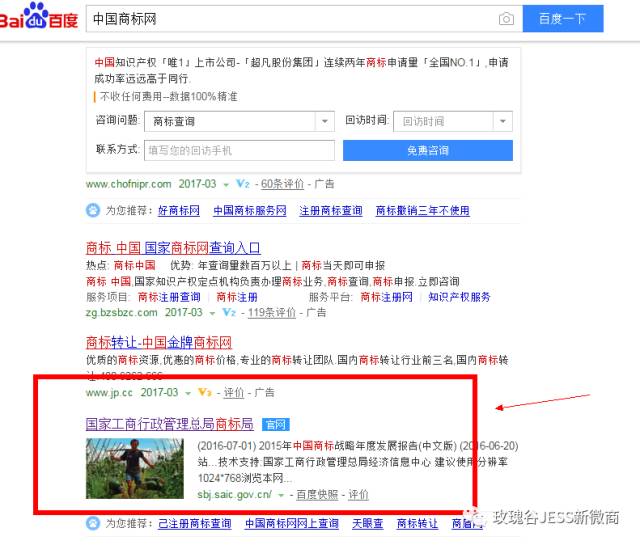Click the farmer thumbnail image
The width and height of the screenshot is (640, 545).
(135, 468)
